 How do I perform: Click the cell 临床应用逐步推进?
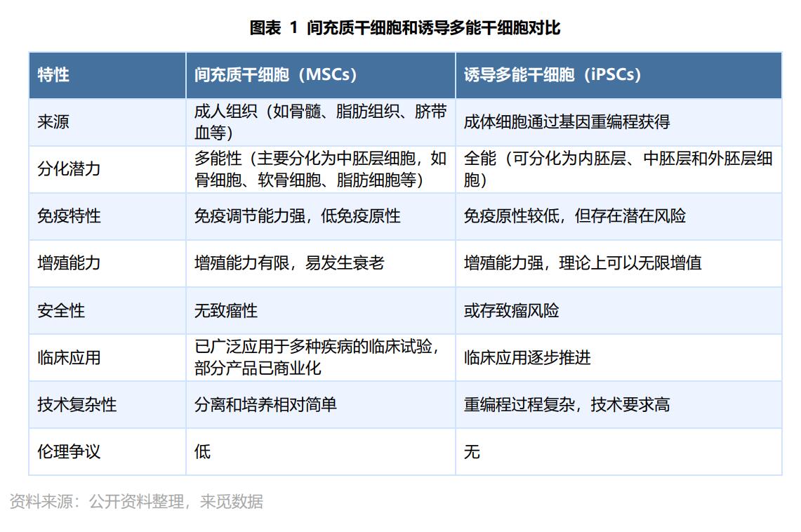pos(527,357)
